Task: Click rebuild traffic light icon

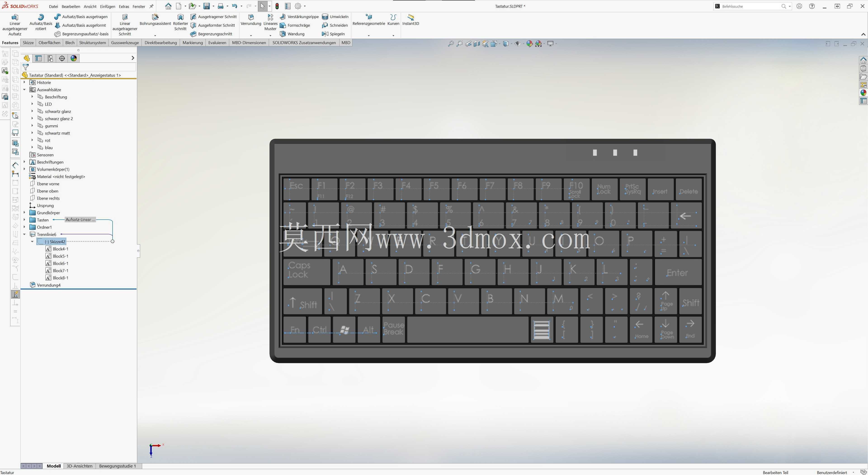Action: click(x=277, y=6)
